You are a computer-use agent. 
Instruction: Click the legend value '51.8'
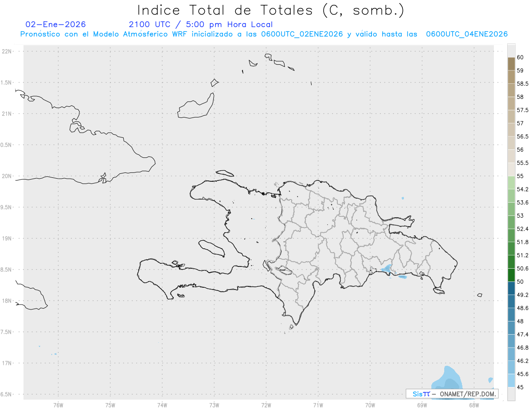click(x=522, y=242)
